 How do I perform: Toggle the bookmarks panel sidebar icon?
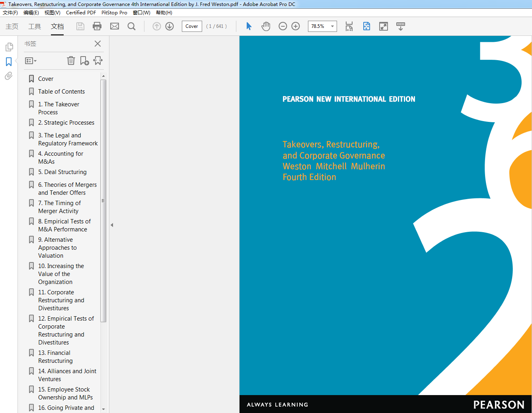coord(9,62)
